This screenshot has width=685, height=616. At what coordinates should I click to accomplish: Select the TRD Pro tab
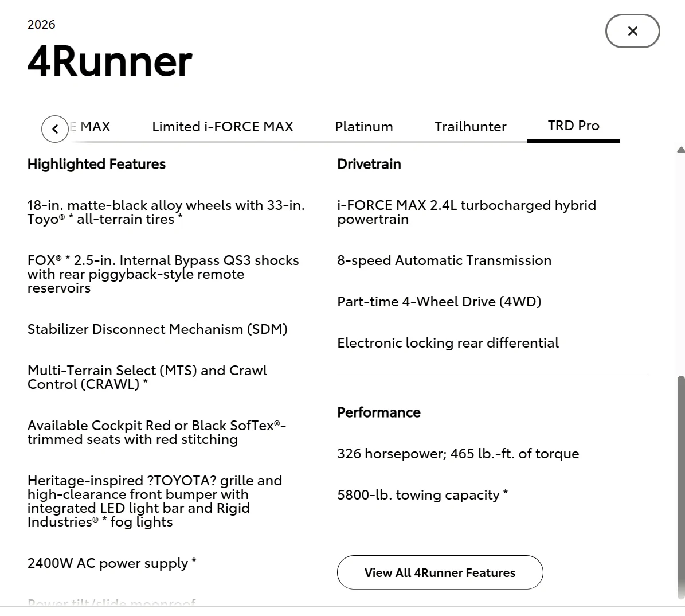point(574,126)
